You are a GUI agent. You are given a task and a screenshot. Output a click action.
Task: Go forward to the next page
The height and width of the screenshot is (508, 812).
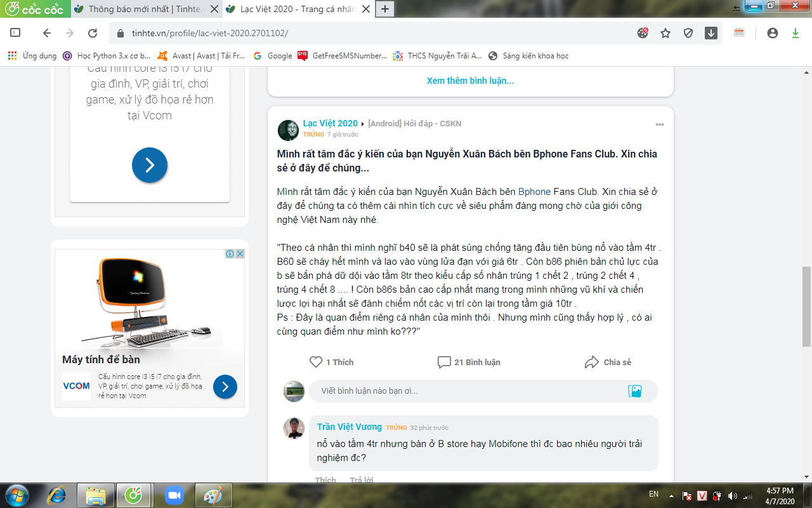coord(70,33)
